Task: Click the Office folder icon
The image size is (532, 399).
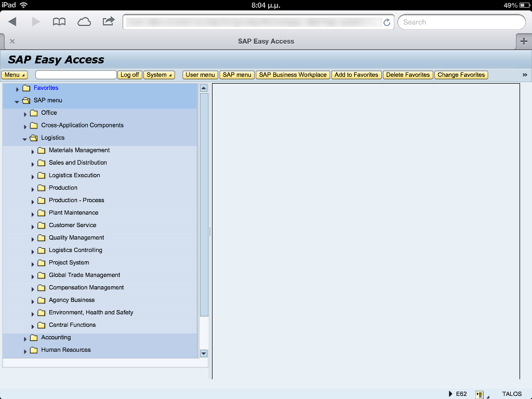Action: 34,113
